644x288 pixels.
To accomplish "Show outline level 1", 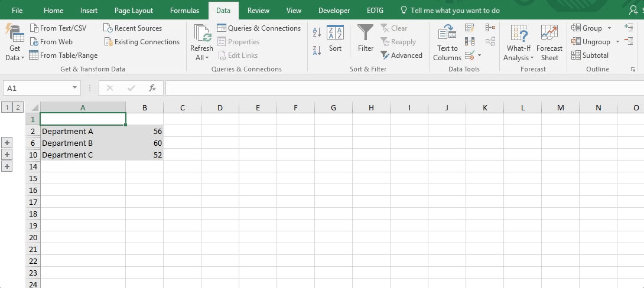I will (7, 107).
